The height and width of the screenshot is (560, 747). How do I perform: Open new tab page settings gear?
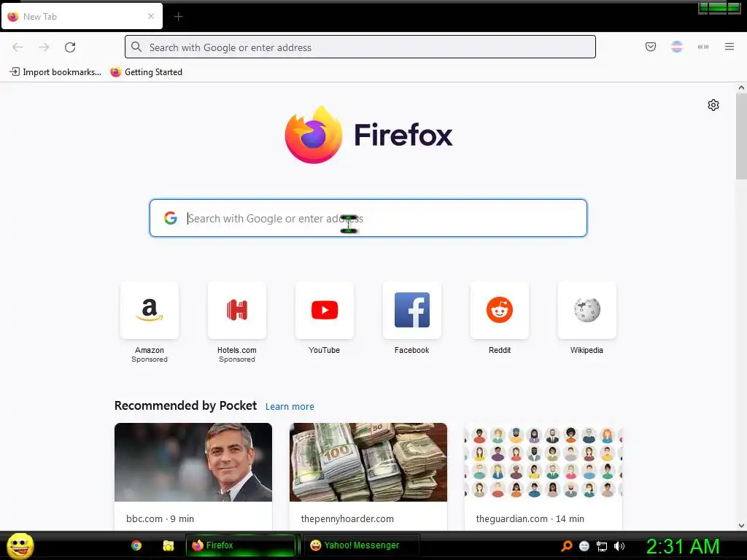(x=713, y=105)
